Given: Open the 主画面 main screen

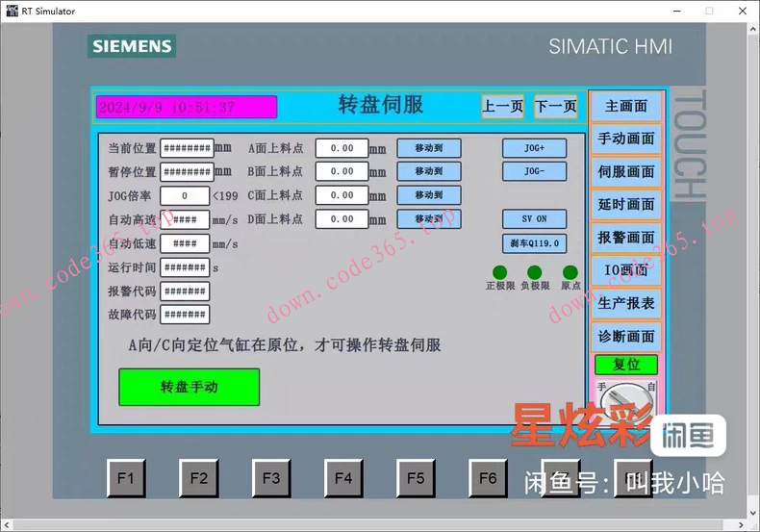Looking at the screenshot, I should 625,106.
